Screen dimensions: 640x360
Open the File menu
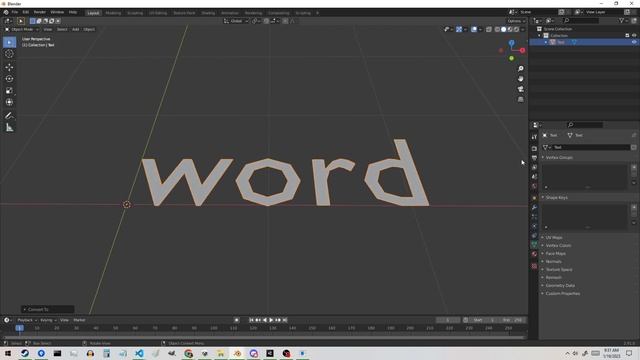pyautogui.click(x=15, y=12)
